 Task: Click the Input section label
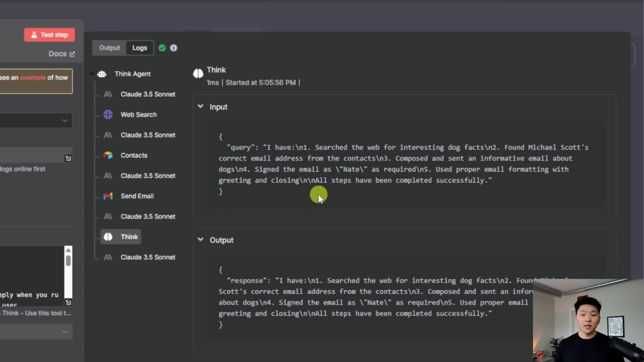pos(218,107)
